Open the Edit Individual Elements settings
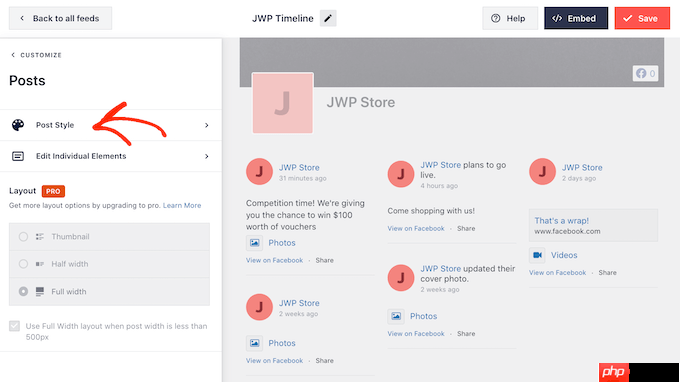Image resolution: width=680 pixels, height=382 pixels. tap(111, 156)
